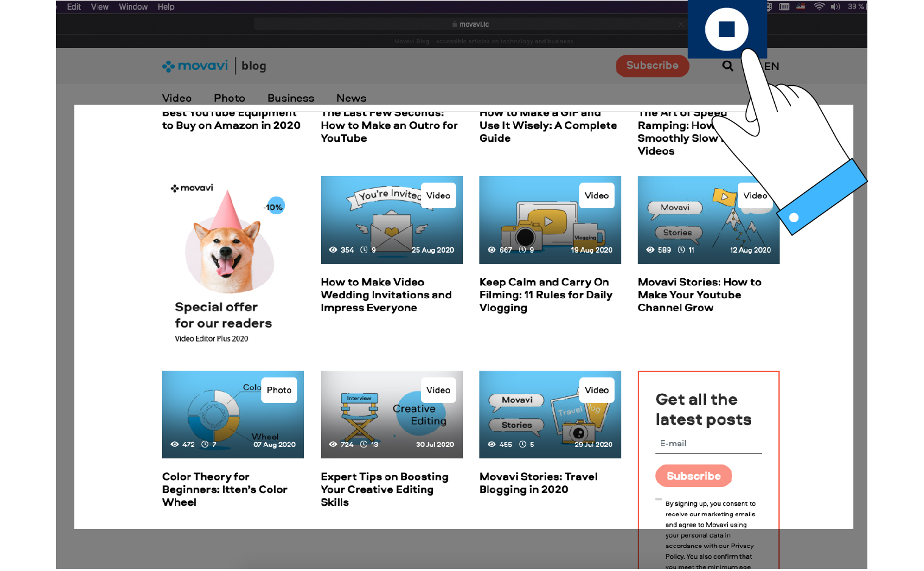The image size is (924, 571).
Task: Click the eye views icon showing 455
Action: point(492,444)
